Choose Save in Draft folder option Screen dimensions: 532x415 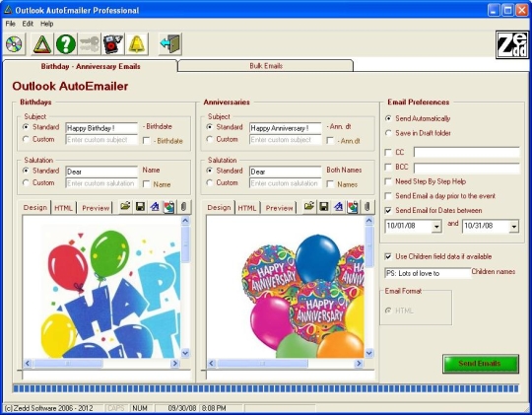388,133
